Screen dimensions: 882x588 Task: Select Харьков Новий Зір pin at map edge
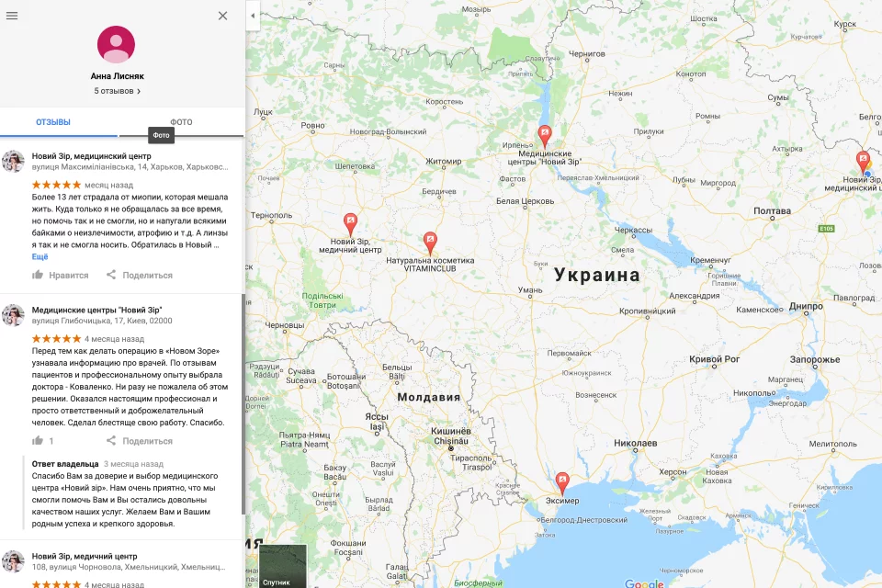[863, 162]
